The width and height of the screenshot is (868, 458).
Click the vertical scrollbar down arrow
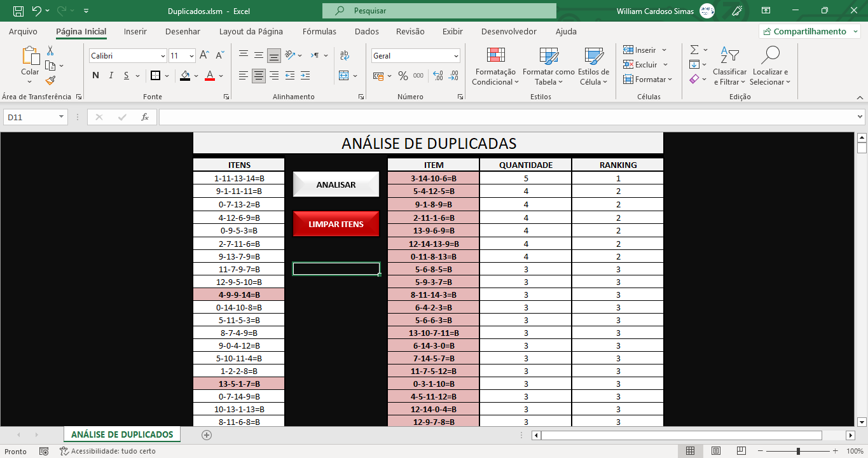862,421
